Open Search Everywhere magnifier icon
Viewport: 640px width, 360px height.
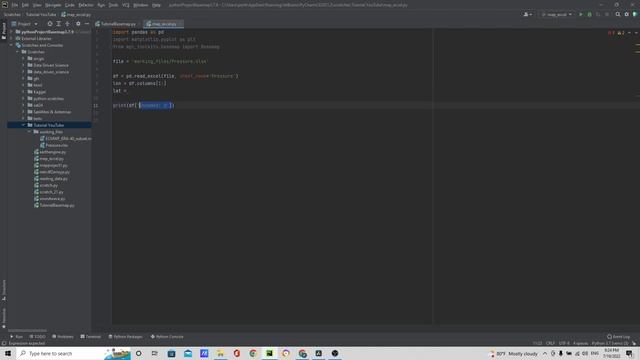click(x=618, y=15)
